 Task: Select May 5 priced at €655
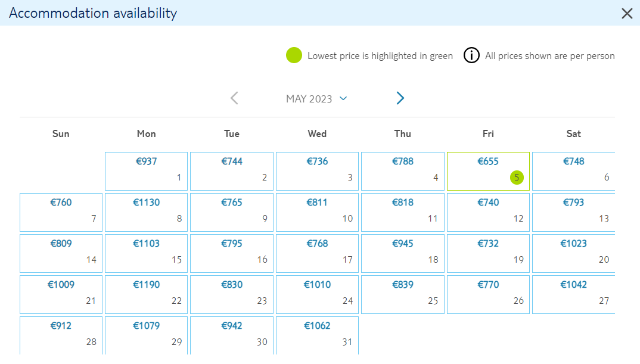[488, 172]
